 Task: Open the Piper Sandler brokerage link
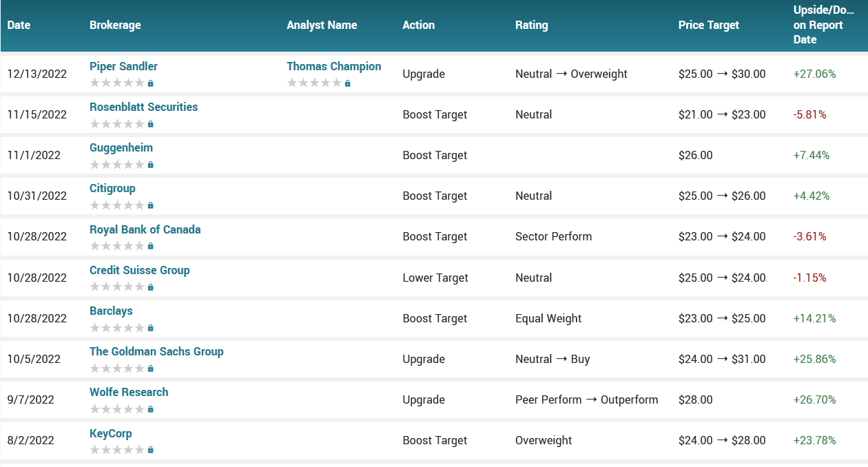click(123, 66)
